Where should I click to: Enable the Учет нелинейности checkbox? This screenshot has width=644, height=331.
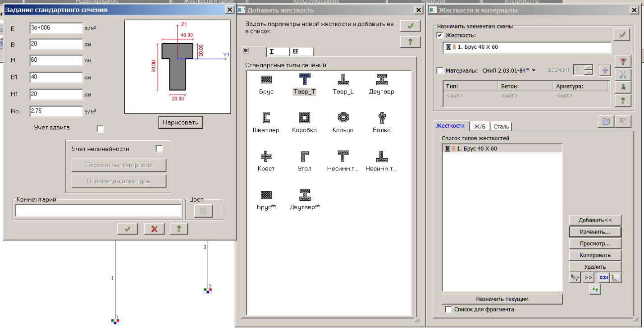coord(159,149)
